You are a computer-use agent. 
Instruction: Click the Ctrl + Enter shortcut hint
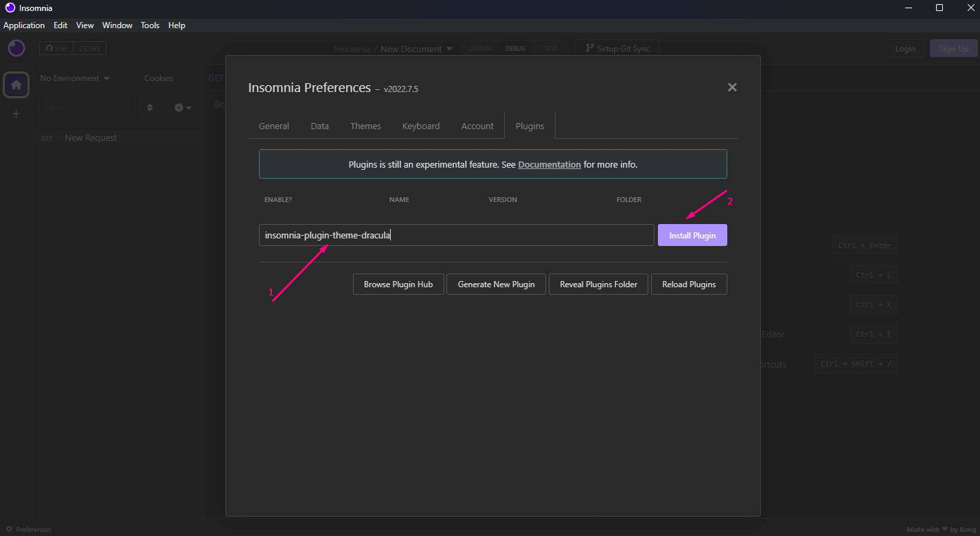[865, 245]
